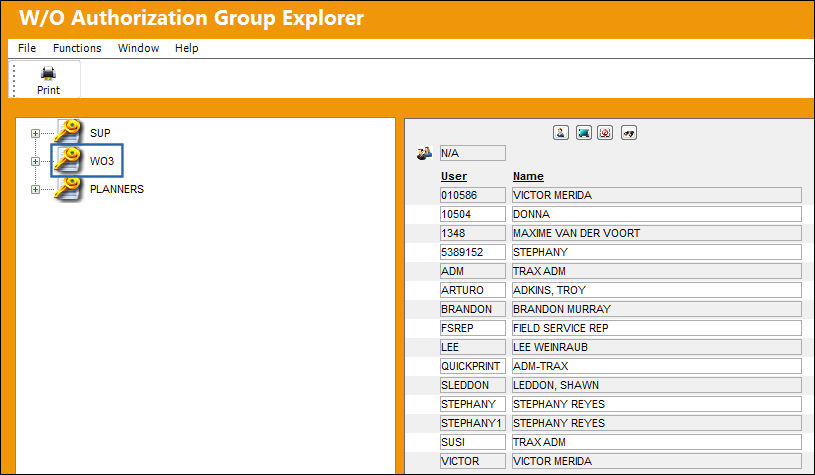
Task: Select LEE WEINRAUB name cell
Action: pyautogui.click(x=656, y=347)
